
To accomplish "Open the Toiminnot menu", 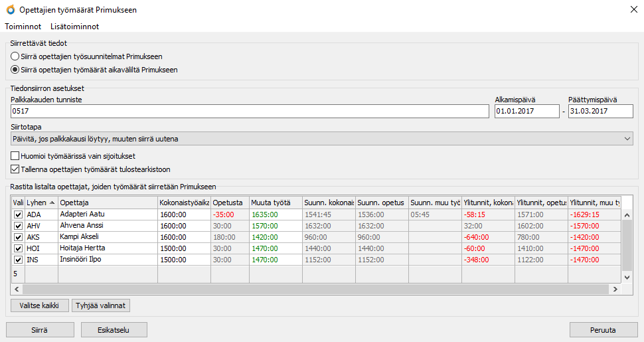I will click(x=23, y=27).
